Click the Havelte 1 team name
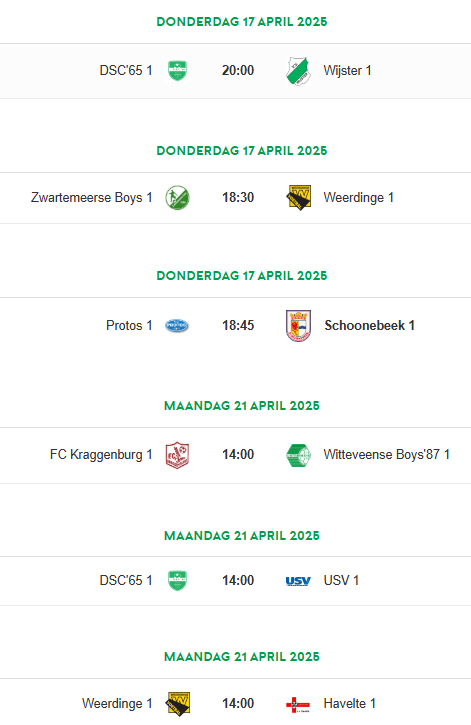The image size is (471, 725). pyautogui.click(x=349, y=704)
